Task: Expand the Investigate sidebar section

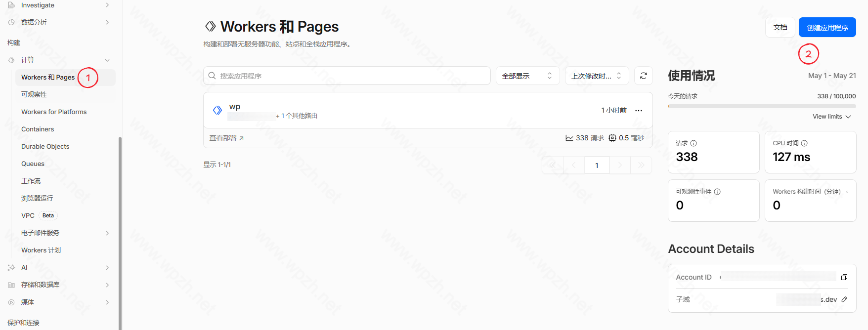Action: pyautogui.click(x=107, y=5)
